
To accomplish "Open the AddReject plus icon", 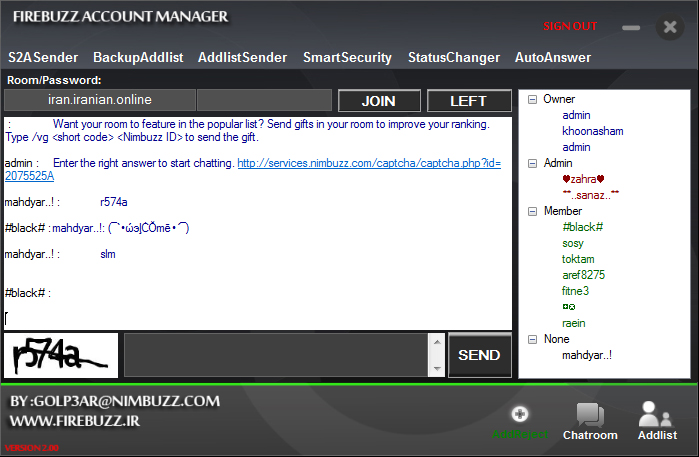I will (x=520, y=414).
